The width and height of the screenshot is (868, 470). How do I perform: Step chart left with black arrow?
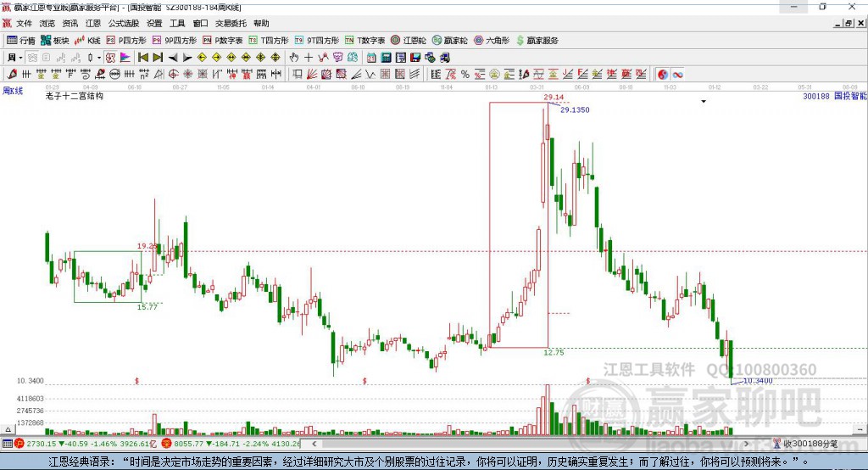tap(173, 58)
